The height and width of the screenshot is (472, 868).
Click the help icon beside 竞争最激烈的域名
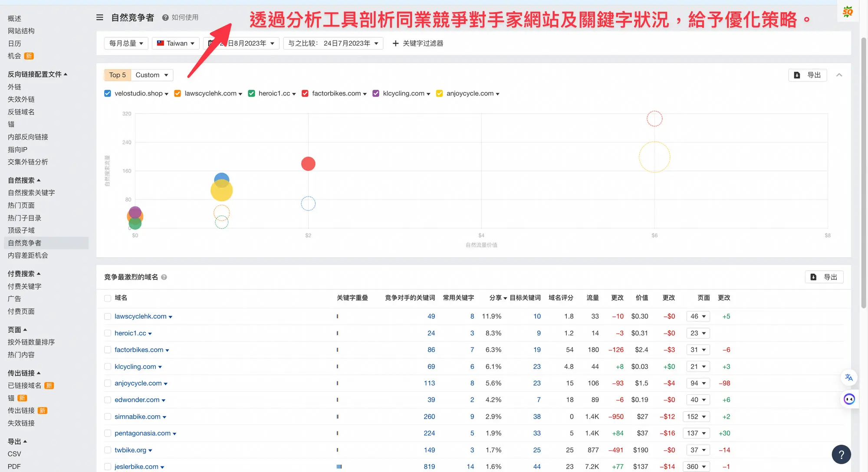pos(164,277)
